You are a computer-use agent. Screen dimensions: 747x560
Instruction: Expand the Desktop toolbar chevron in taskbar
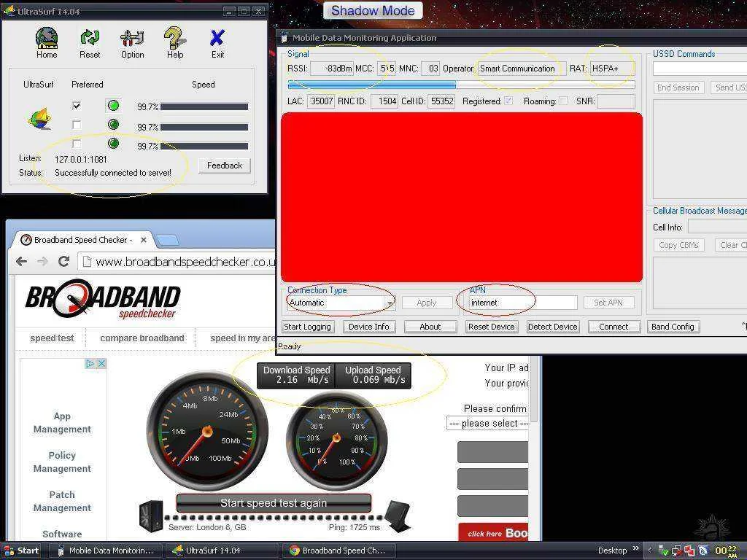(635, 549)
